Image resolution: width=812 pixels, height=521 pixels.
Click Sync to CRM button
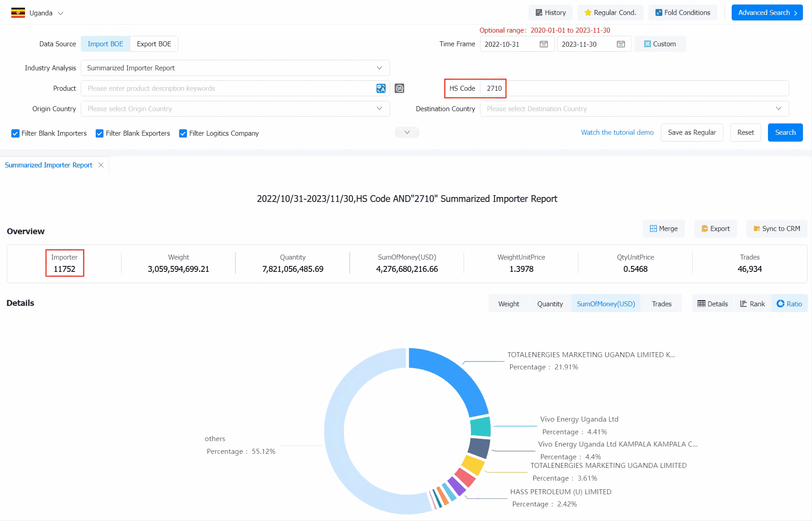(x=777, y=229)
